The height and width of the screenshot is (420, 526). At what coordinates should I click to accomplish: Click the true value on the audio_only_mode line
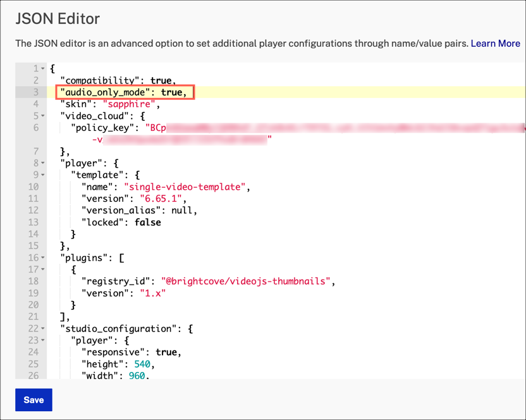point(171,92)
